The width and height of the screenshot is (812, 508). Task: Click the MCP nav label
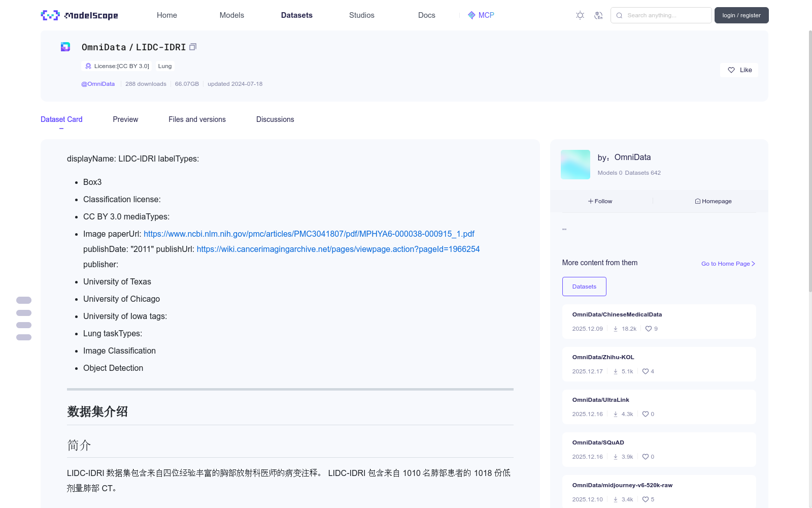[486, 15]
